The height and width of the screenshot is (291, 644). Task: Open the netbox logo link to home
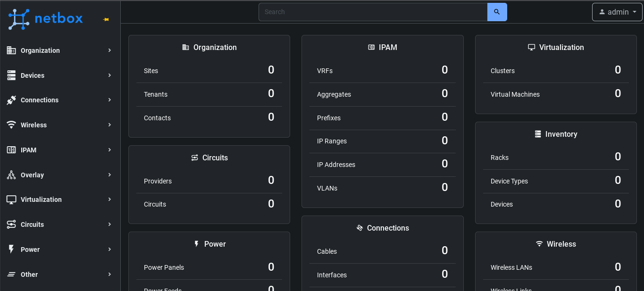(45, 19)
